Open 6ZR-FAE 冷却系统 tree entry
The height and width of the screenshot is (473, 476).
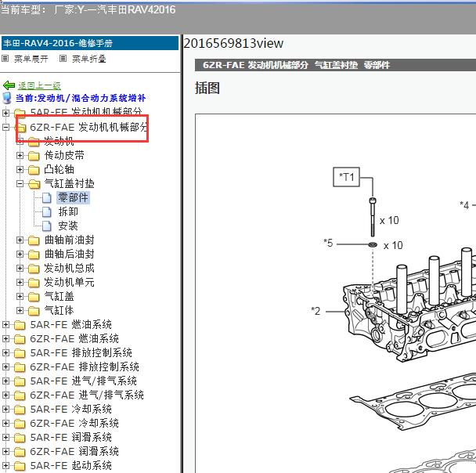click(74, 424)
